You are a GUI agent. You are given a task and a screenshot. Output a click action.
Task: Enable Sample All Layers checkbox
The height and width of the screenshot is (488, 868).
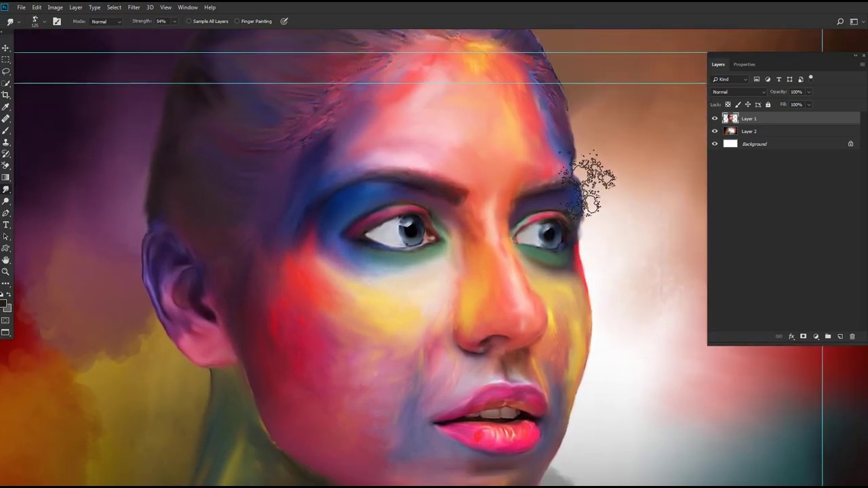point(189,21)
